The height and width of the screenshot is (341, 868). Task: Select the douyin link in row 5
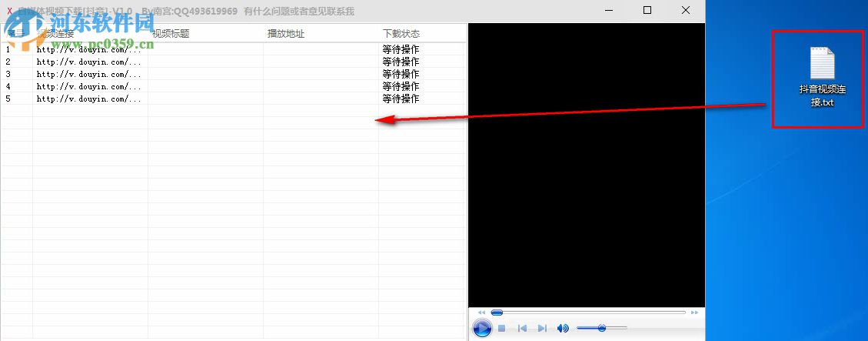(x=89, y=99)
